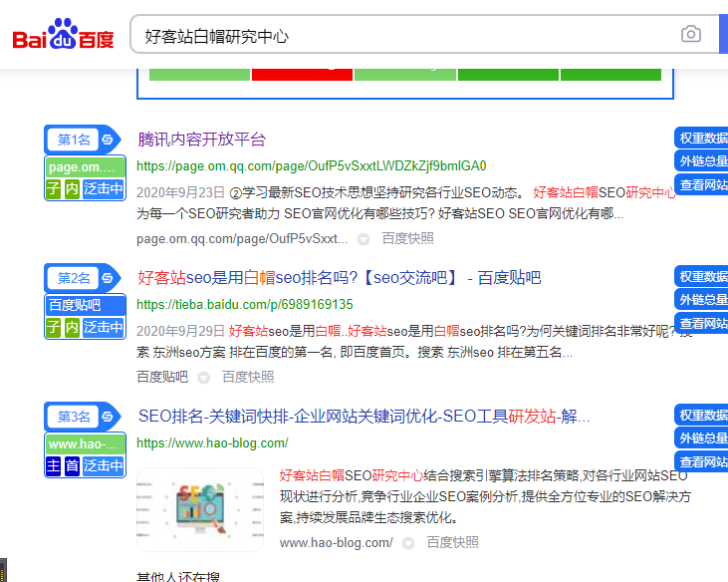Click the www.hao-... domain tag

86,444
